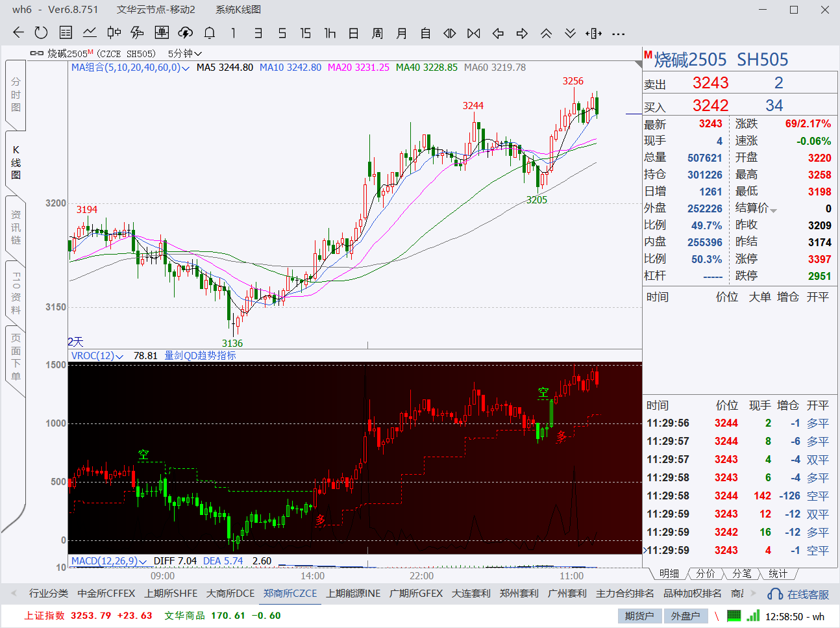The width and height of the screenshot is (840, 628).
Task: Click the hollow left arrow icon
Action: (x=498, y=32)
